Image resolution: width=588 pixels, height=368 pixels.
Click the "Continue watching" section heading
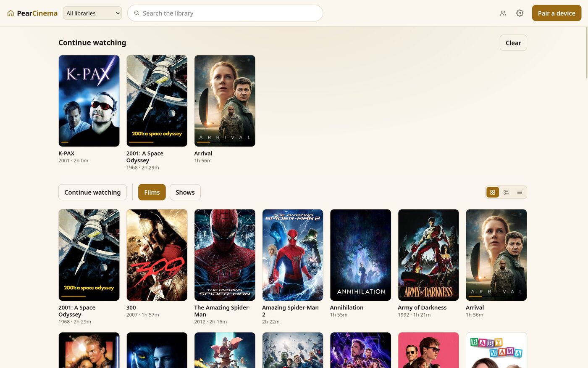click(x=92, y=42)
